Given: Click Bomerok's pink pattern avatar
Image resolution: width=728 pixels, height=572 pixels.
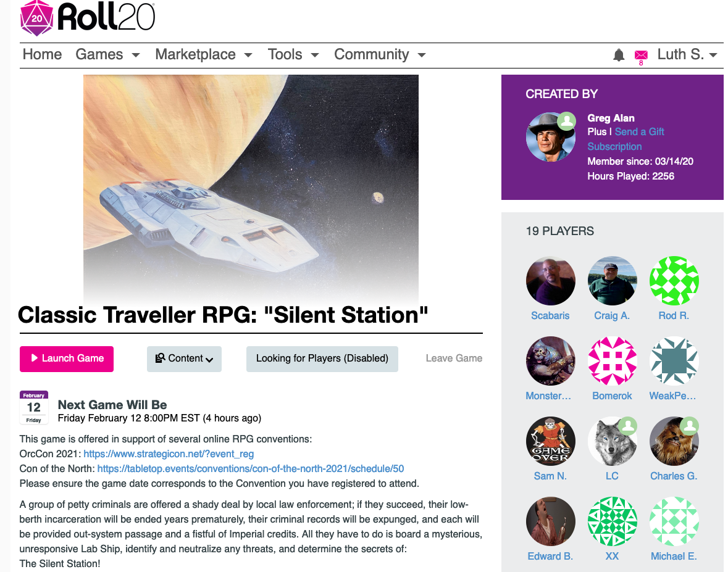Looking at the screenshot, I should pos(612,361).
